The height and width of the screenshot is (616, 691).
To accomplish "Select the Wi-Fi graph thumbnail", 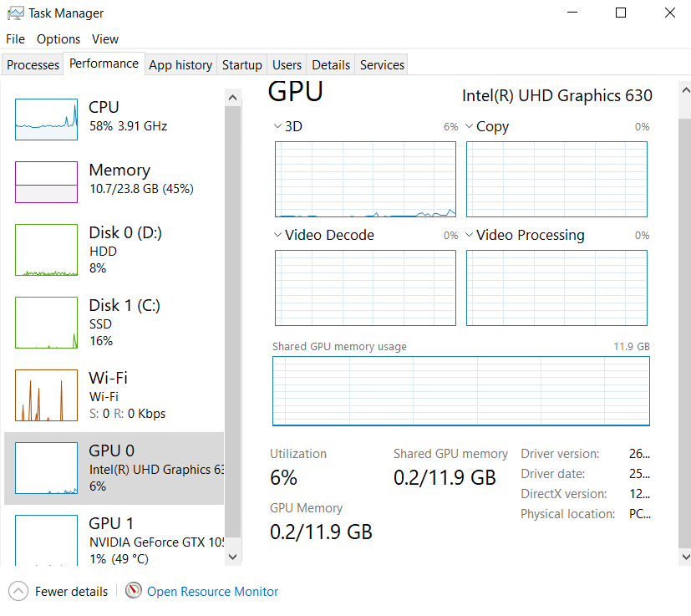I will pyautogui.click(x=46, y=395).
